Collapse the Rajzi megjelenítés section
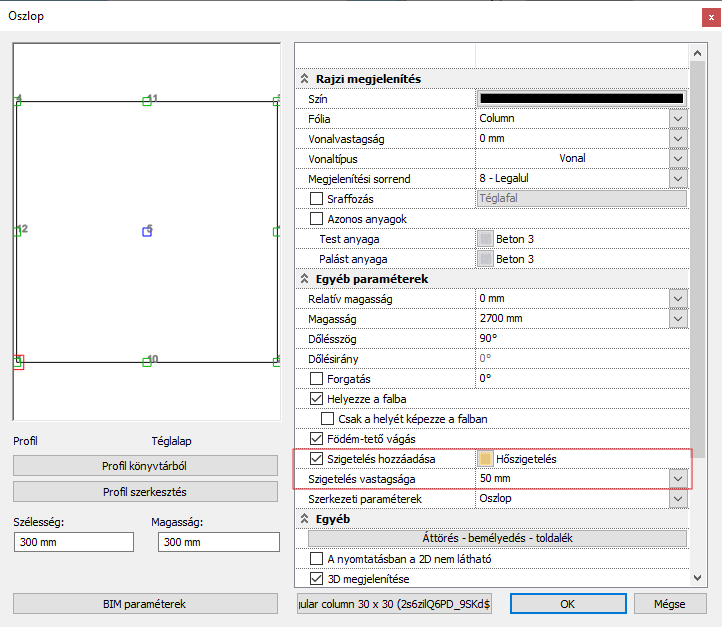The width and height of the screenshot is (722, 627). (306, 79)
